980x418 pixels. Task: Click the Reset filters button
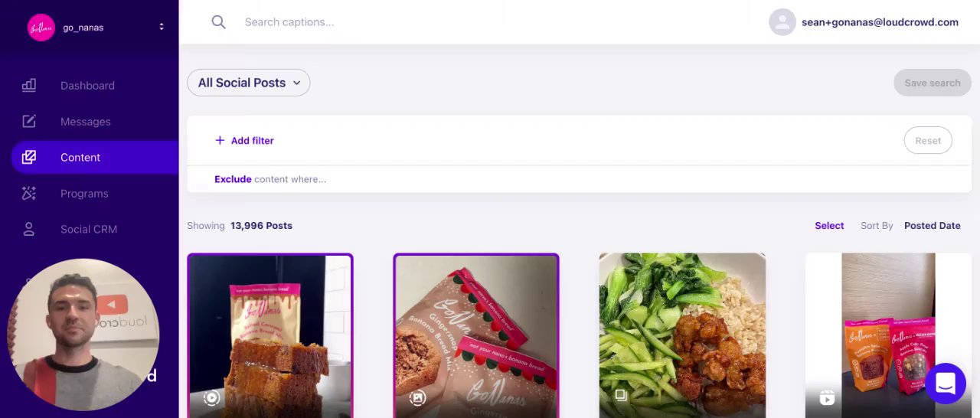(928, 141)
